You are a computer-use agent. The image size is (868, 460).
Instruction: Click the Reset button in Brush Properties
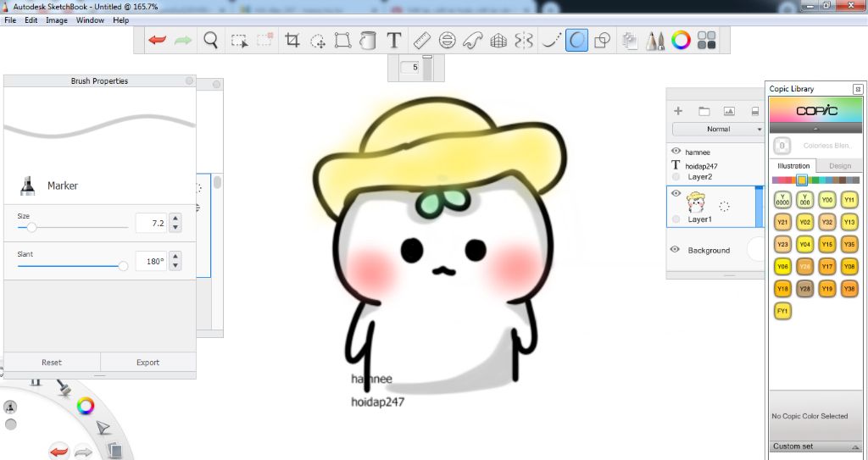tap(52, 362)
